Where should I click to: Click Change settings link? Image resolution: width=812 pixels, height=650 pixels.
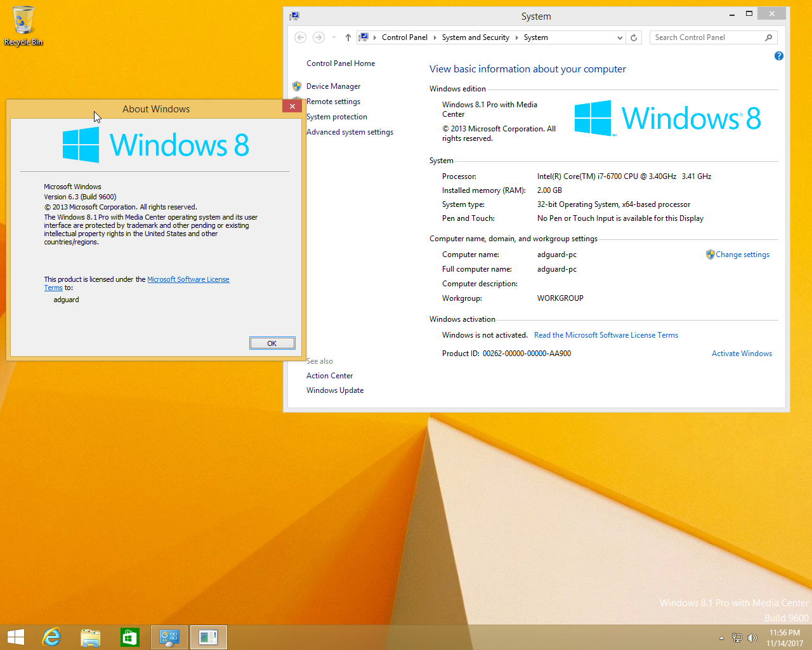[742, 255]
